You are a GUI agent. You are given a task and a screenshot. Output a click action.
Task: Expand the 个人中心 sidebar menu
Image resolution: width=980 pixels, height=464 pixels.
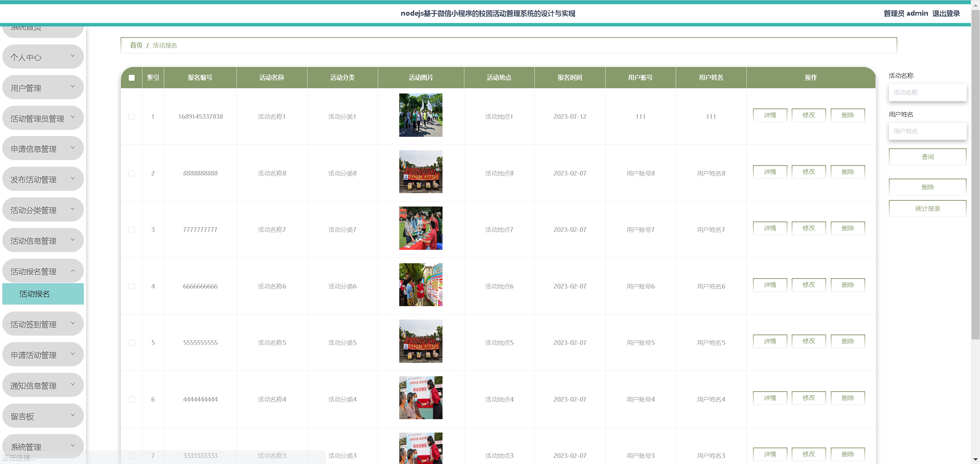pos(42,57)
